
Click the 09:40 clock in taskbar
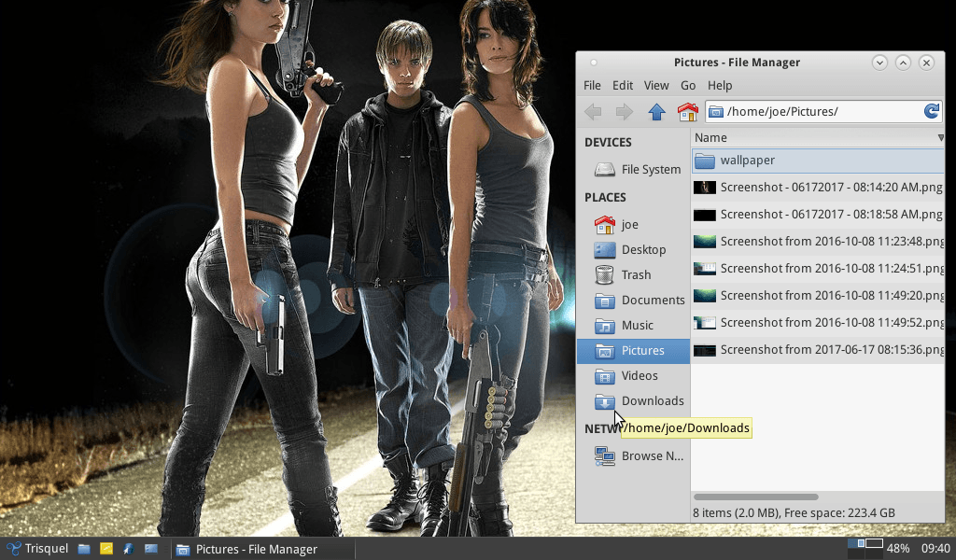point(935,549)
